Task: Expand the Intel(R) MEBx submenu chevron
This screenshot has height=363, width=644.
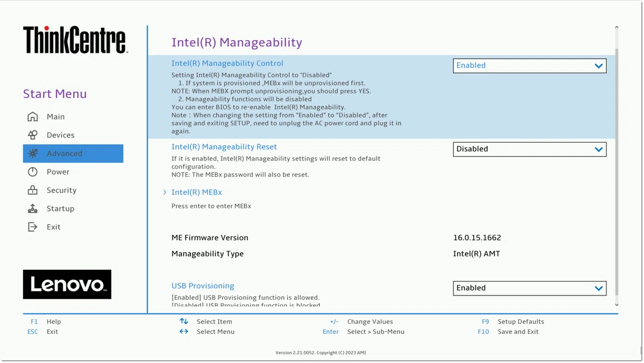Action: click(x=165, y=192)
